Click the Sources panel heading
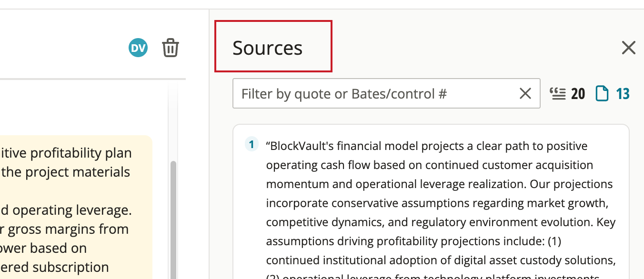 [267, 48]
